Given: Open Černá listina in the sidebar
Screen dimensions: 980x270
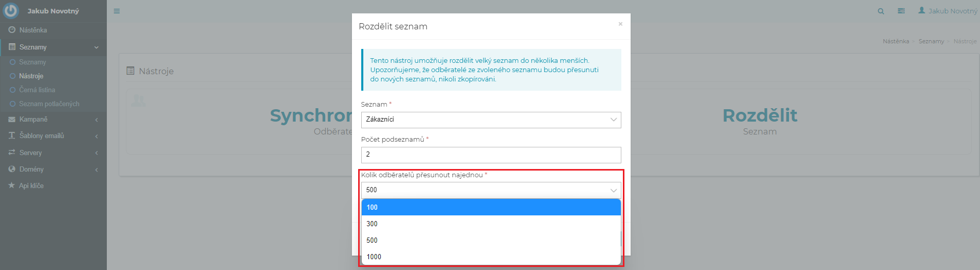Looking at the screenshot, I should point(37,90).
